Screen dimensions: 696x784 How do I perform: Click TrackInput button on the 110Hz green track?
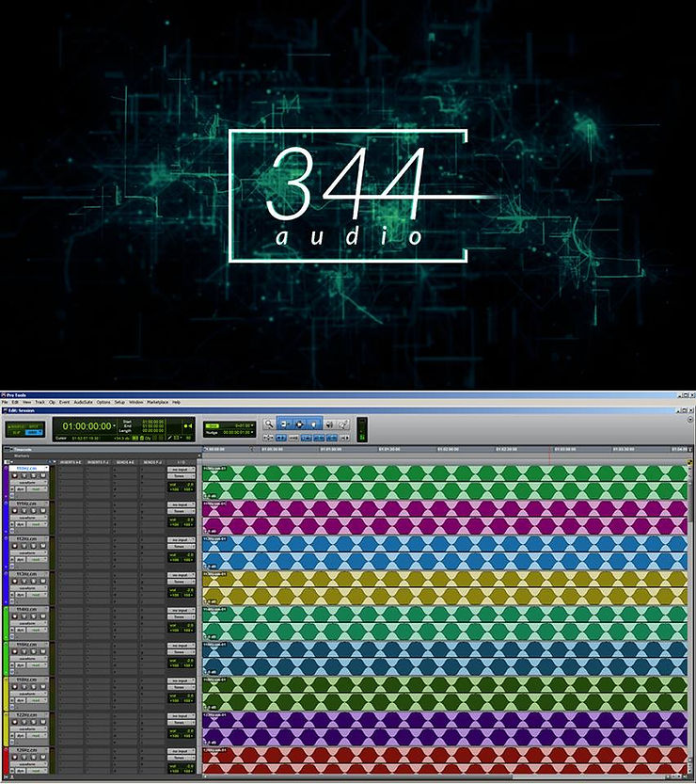24,476
